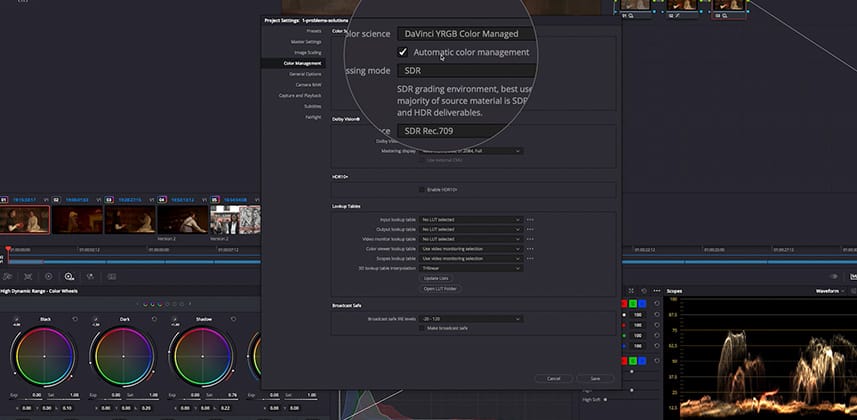Toggle the upper red channel button
Viewport: 857px width, 420px height.
(x=624, y=304)
